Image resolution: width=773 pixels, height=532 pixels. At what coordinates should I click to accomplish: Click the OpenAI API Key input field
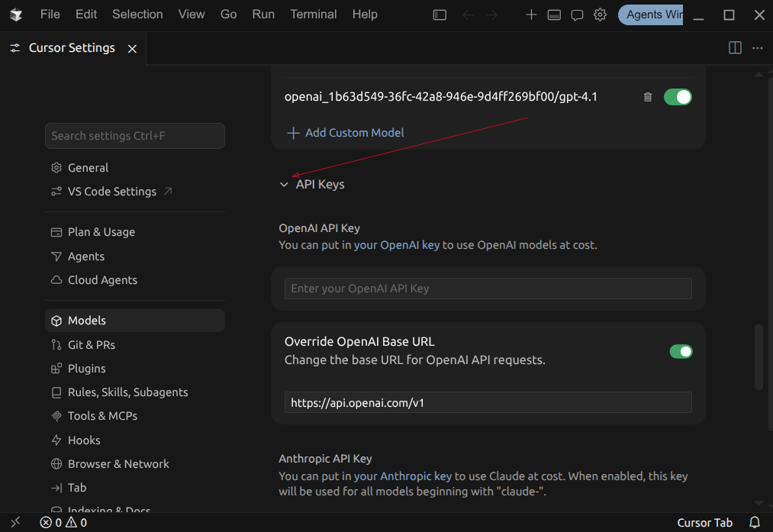(x=488, y=289)
